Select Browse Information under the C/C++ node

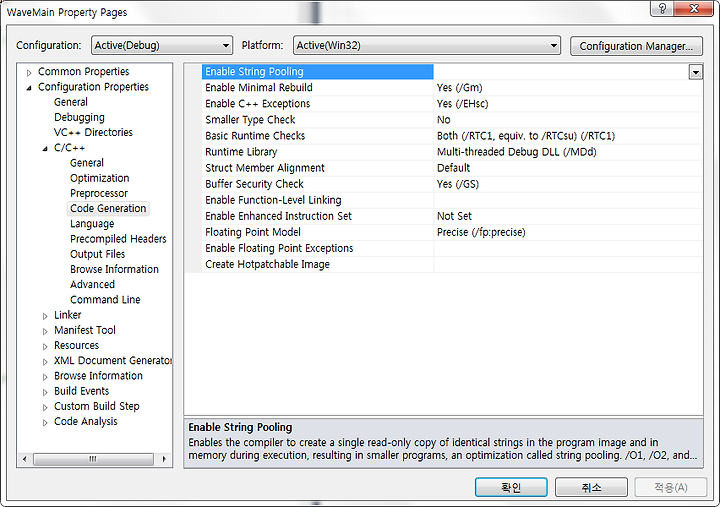coord(114,269)
